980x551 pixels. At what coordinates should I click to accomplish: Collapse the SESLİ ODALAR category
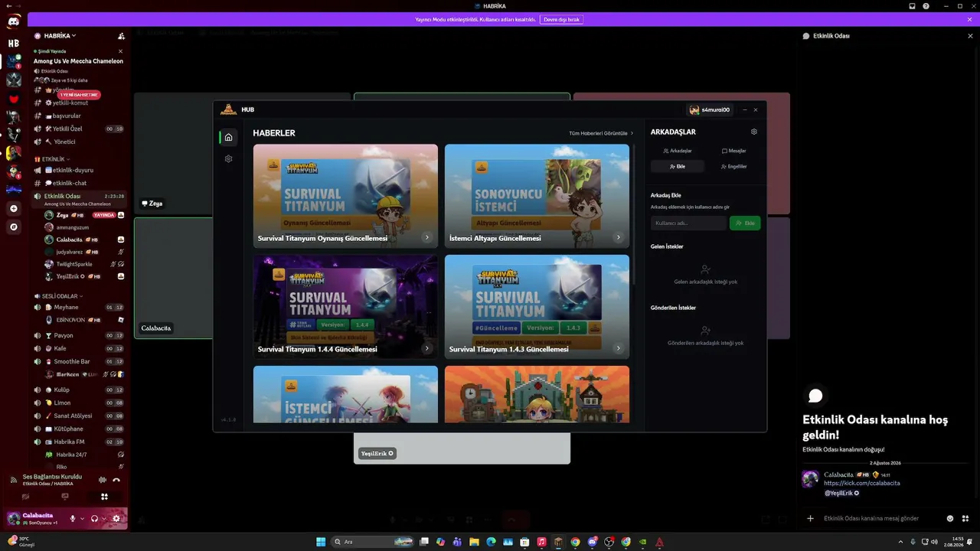[60, 296]
